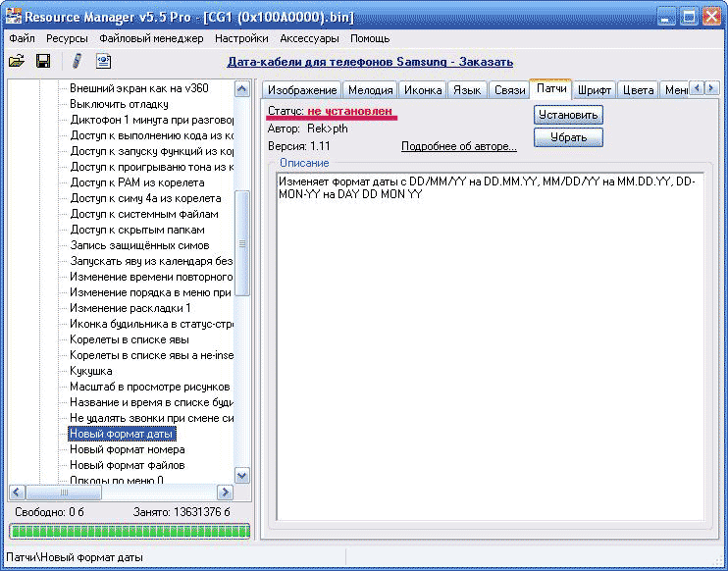
Task: Select Диктофон 1 минута при разговоре patch
Action: click(x=151, y=120)
